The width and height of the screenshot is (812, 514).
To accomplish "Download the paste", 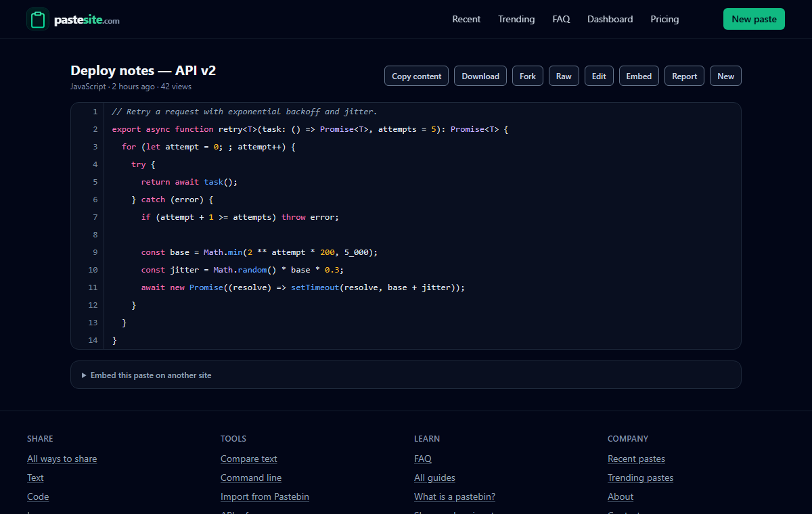I will coord(480,76).
